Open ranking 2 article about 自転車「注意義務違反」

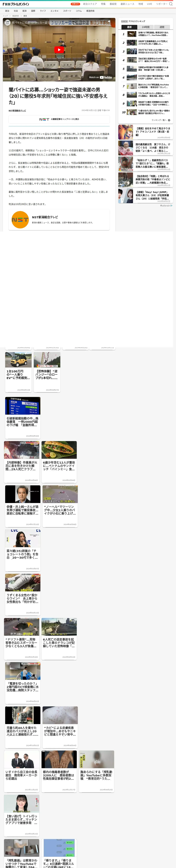click(x=145, y=43)
